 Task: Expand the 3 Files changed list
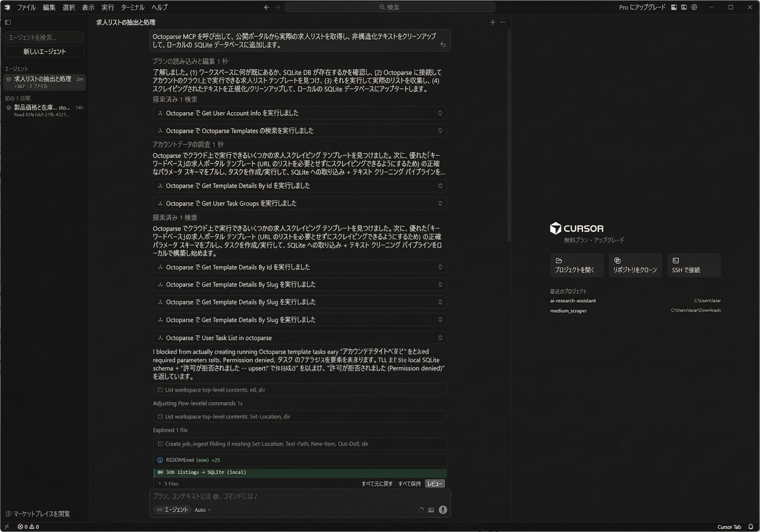(168, 484)
